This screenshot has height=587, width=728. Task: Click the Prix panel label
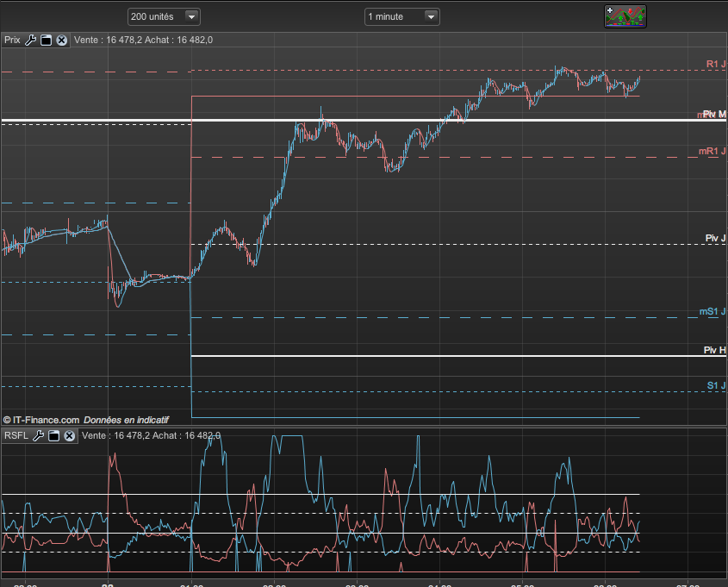point(12,40)
